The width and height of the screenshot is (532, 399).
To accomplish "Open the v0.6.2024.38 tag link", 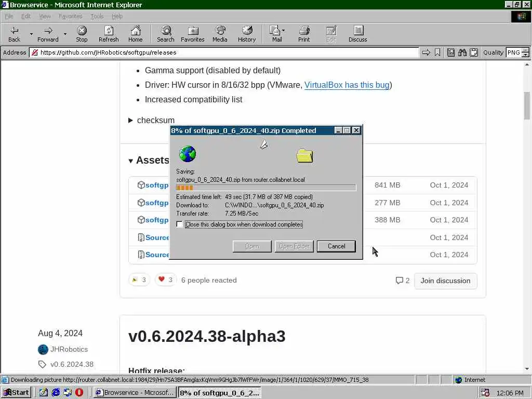I will click(x=72, y=364).
